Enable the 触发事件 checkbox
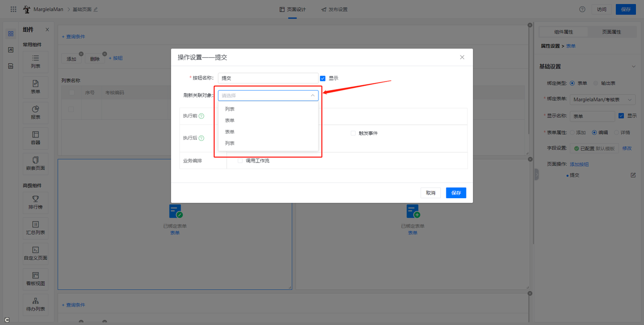Screen dimensions: 644x325 coord(353,133)
